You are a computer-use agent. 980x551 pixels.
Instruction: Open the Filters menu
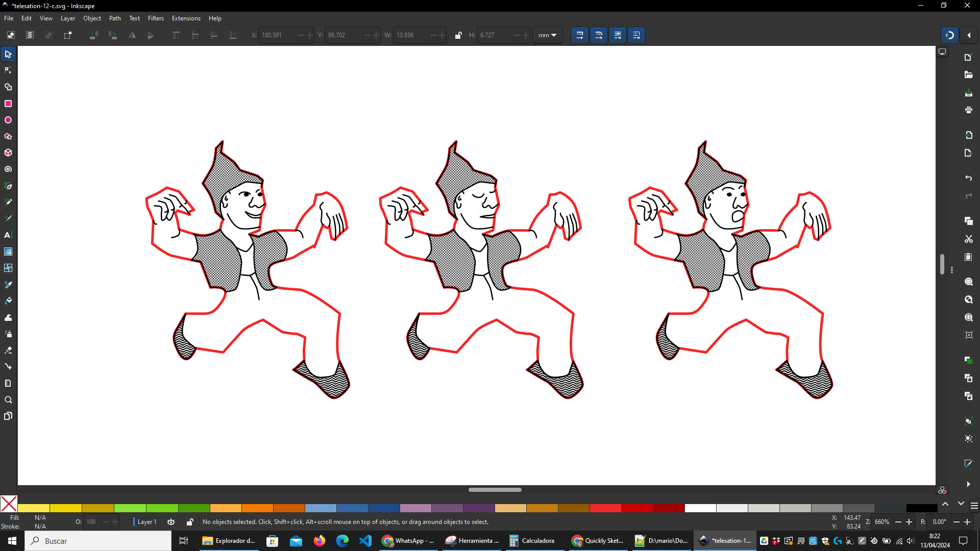coord(156,18)
